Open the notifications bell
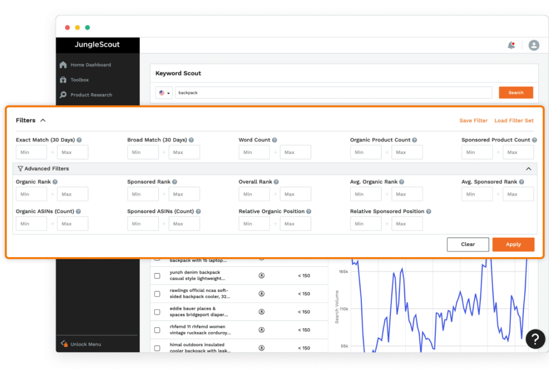549x392 pixels. click(511, 45)
